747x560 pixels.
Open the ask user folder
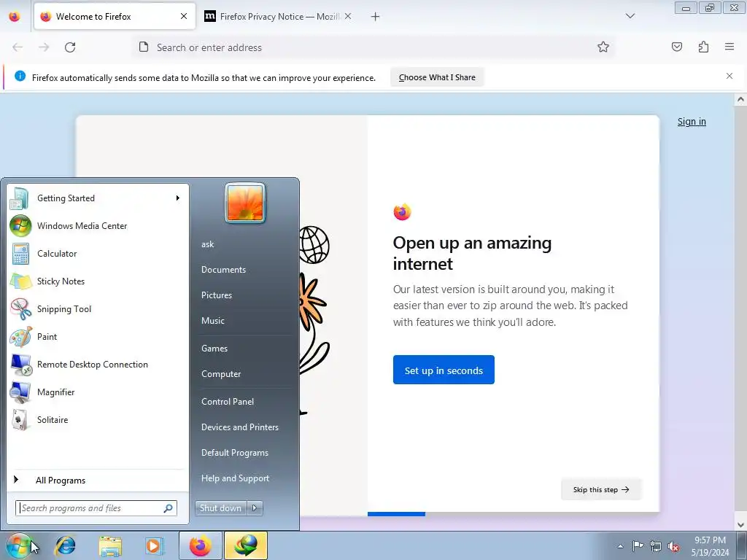[x=208, y=244]
